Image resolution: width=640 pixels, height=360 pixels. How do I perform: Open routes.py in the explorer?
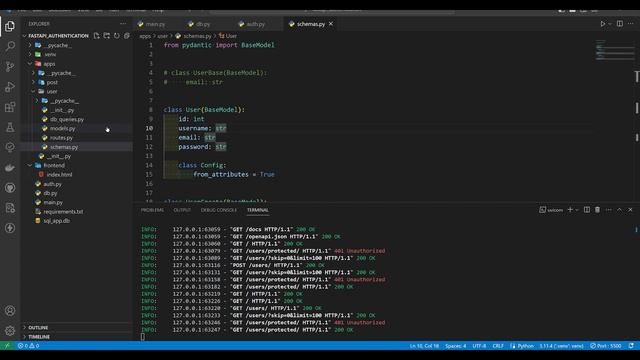[61, 138]
